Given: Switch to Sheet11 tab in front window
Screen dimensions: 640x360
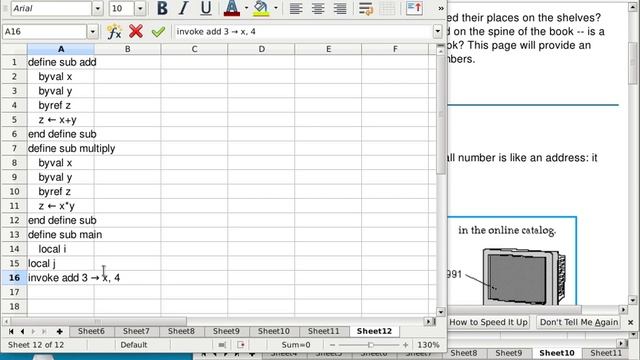Looking at the screenshot, I should (x=324, y=331).
